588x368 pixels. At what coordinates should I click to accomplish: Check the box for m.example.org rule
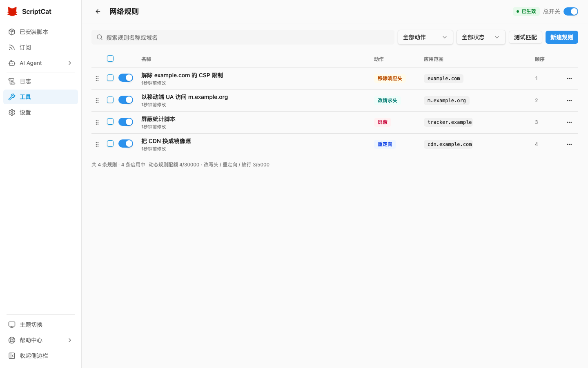[110, 100]
